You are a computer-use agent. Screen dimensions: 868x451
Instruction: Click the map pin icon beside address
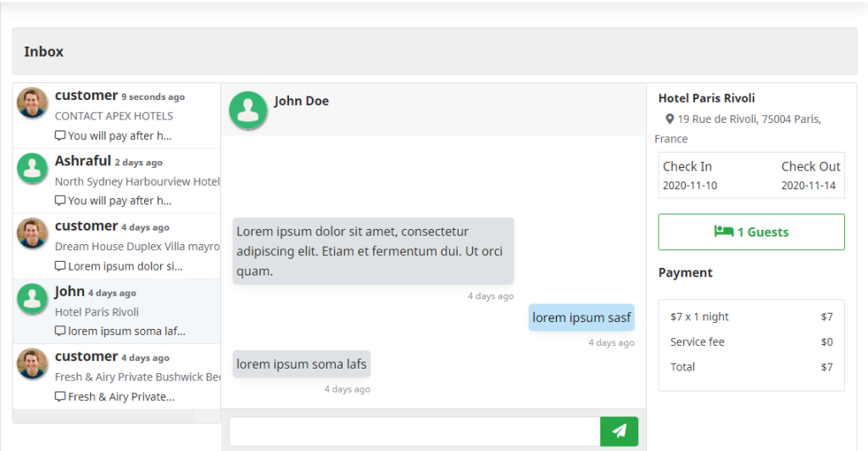[x=670, y=120]
